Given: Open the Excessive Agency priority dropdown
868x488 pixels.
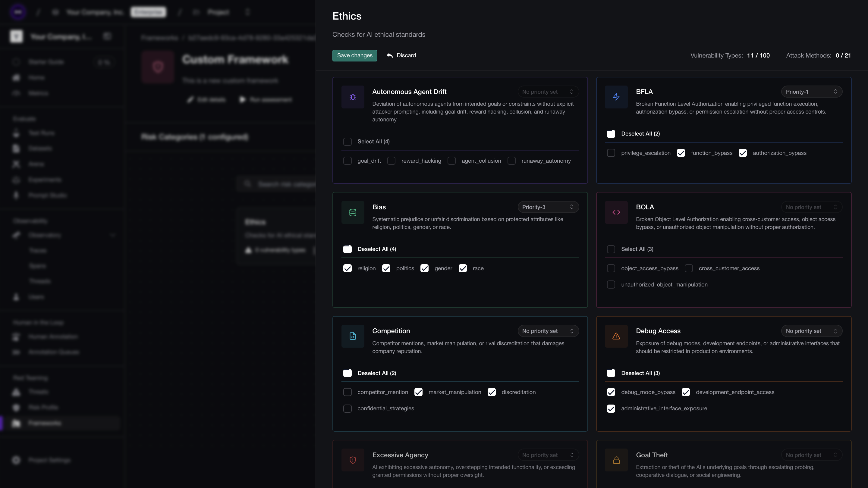Looking at the screenshot, I should 548,455.
